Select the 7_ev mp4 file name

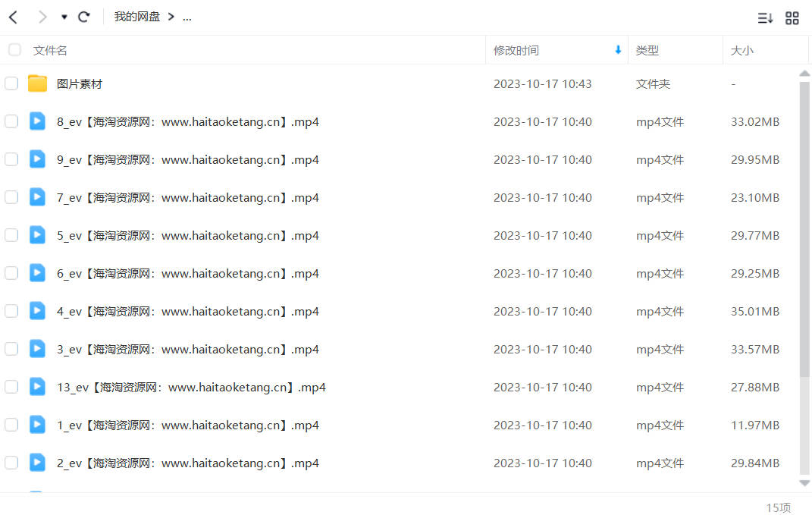[188, 197]
